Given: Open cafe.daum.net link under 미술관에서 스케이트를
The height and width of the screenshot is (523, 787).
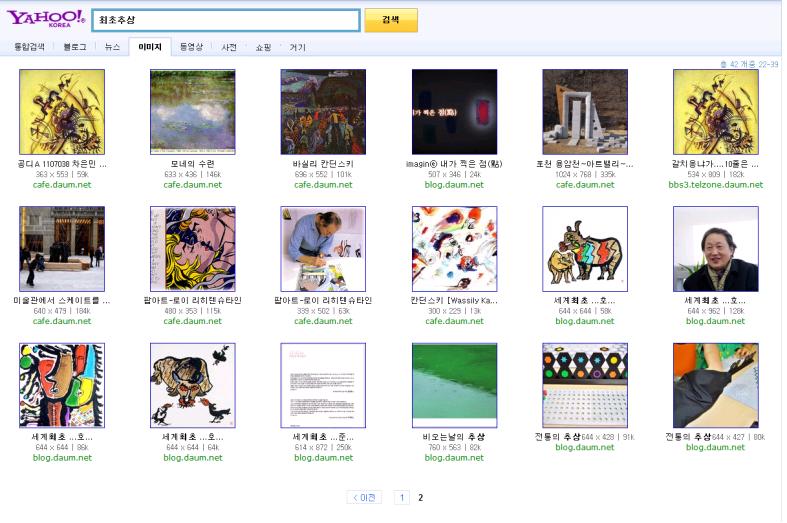Looking at the screenshot, I should (x=62, y=321).
